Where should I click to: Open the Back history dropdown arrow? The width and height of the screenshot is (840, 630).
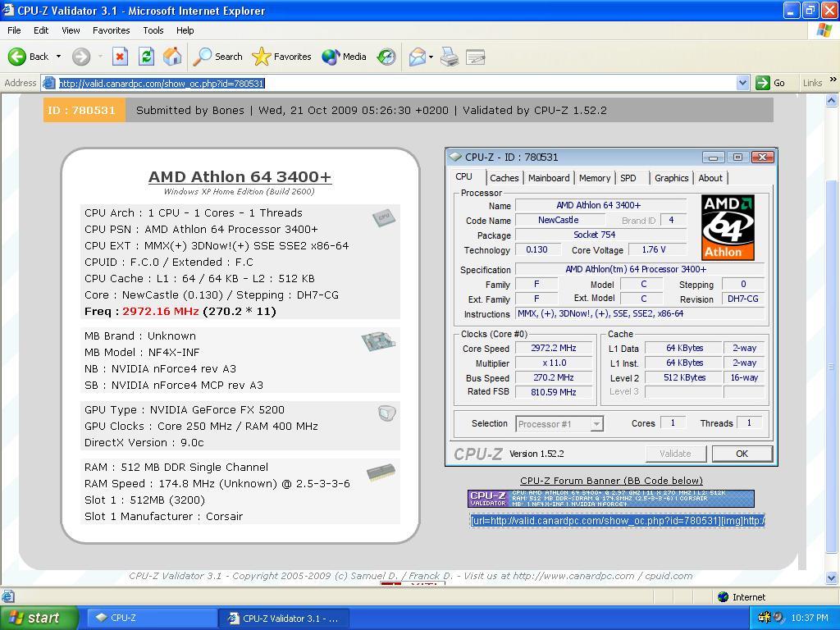(x=58, y=57)
